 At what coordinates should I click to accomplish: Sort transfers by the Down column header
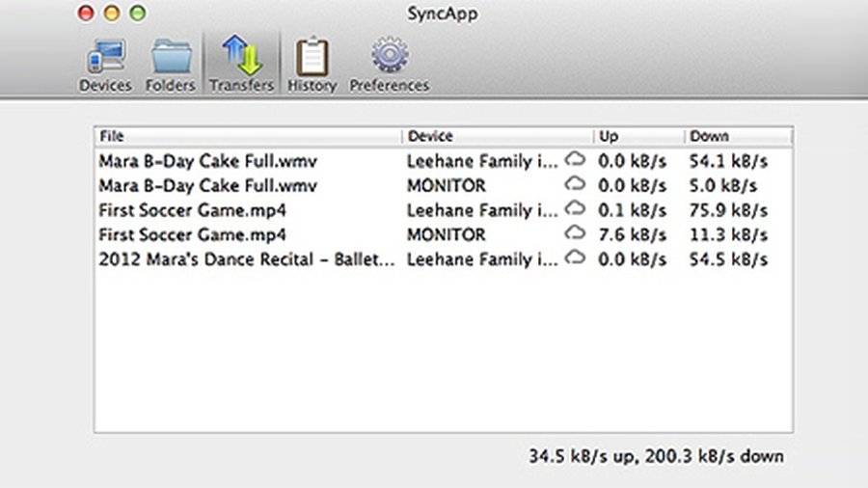[x=738, y=136]
